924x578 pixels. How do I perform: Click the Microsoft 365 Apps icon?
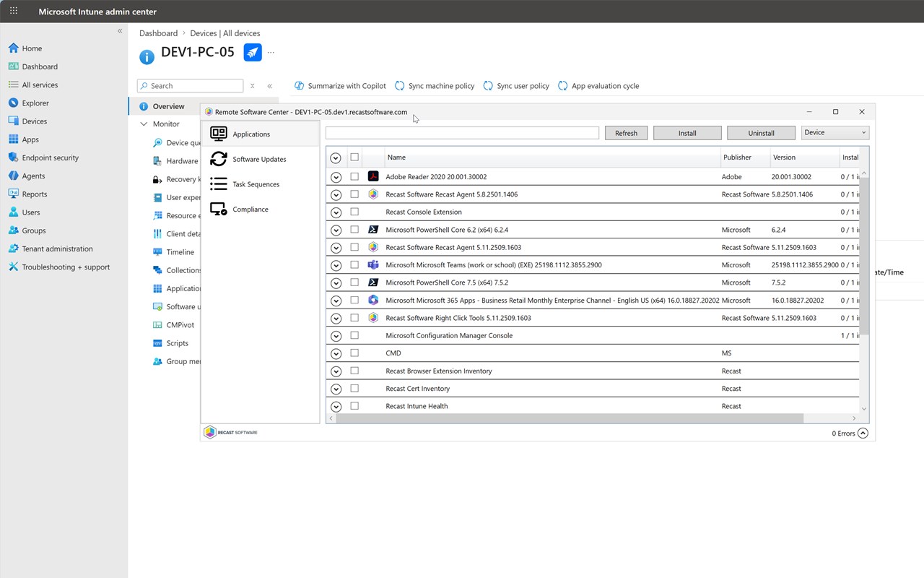373,300
